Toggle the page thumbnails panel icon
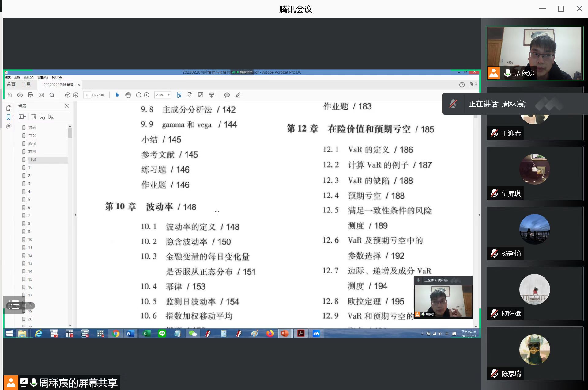 9,108
